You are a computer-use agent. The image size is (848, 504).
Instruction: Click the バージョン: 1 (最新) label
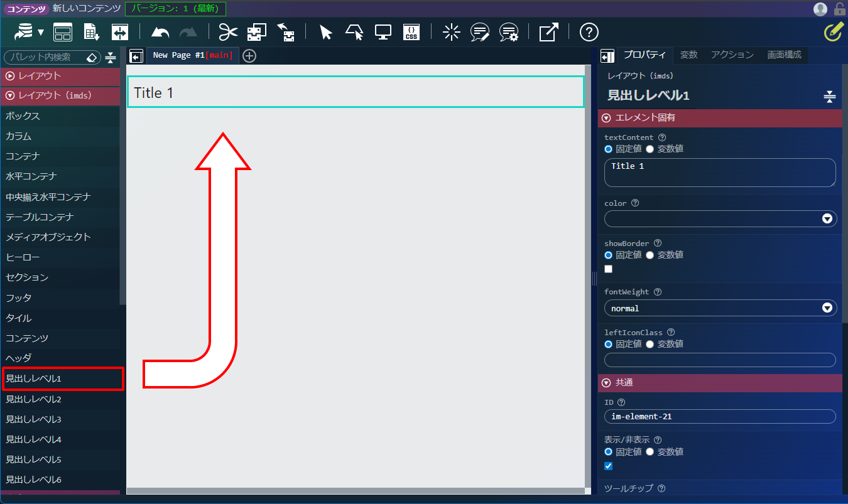point(176,9)
